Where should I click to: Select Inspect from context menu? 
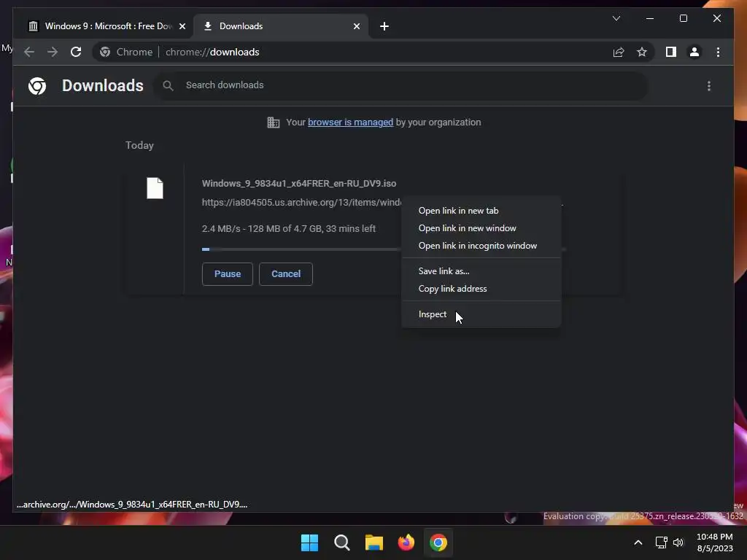(481, 314)
